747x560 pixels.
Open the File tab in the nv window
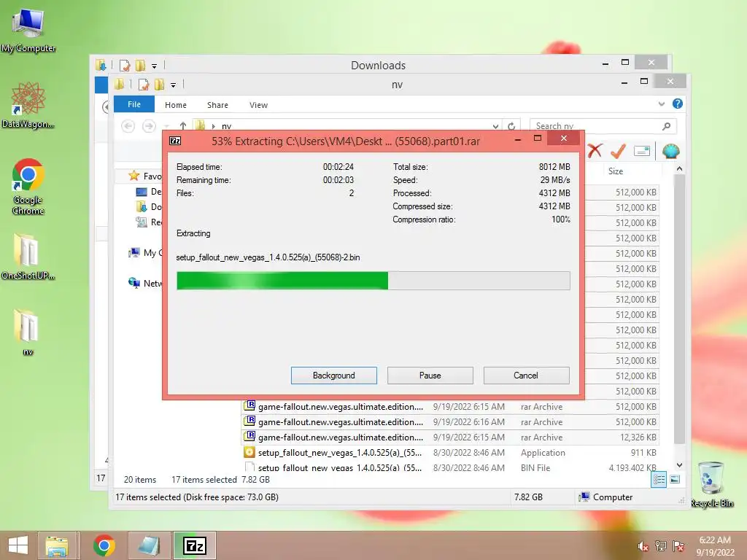click(134, 104)
